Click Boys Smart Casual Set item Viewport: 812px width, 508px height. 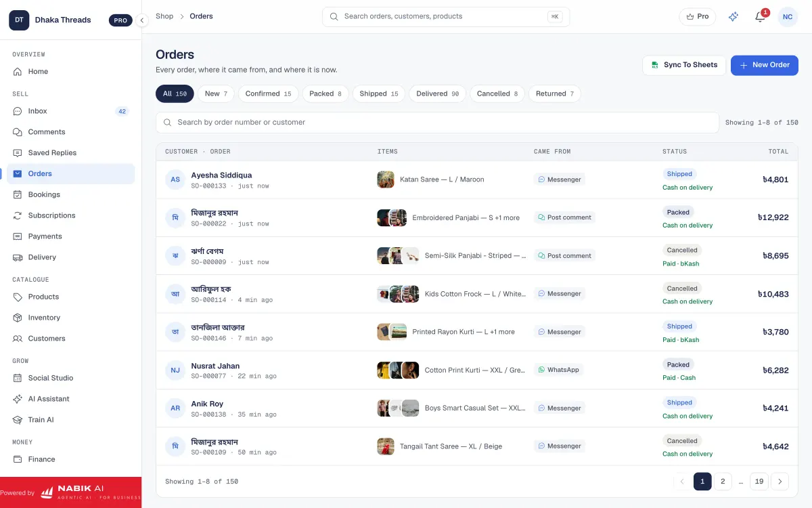[x=475, y=408]
